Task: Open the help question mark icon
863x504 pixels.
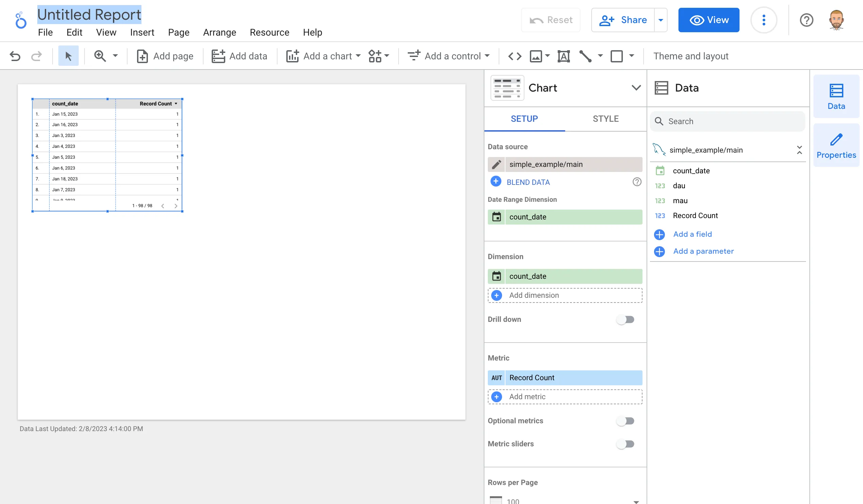Action: click(806, 20)
